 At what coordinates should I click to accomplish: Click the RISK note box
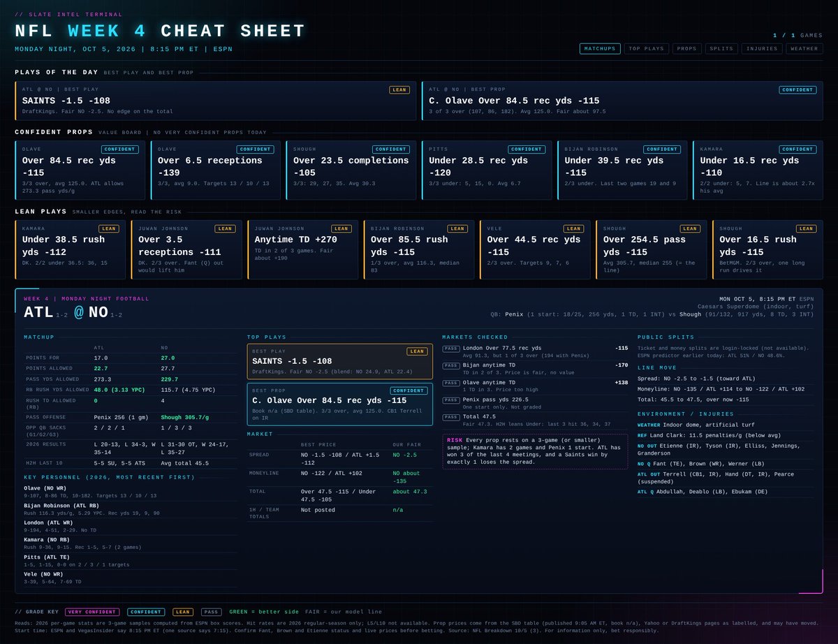point(535,452)
